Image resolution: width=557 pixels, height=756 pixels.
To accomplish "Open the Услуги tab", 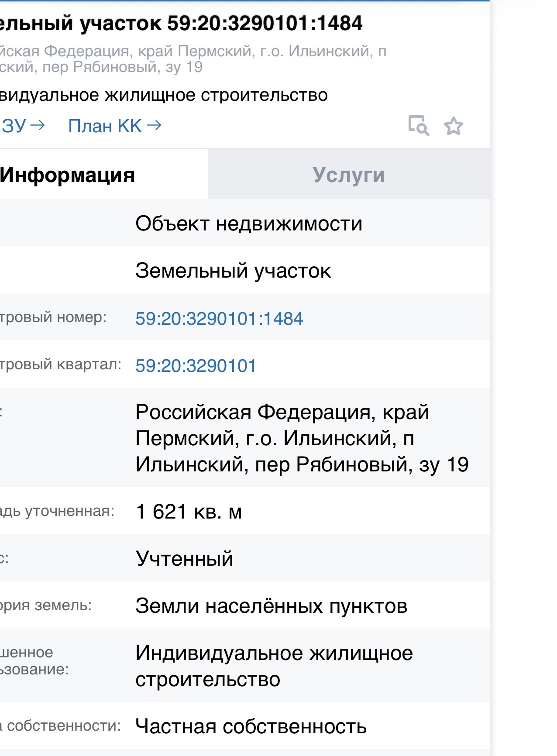I will 348,175.
